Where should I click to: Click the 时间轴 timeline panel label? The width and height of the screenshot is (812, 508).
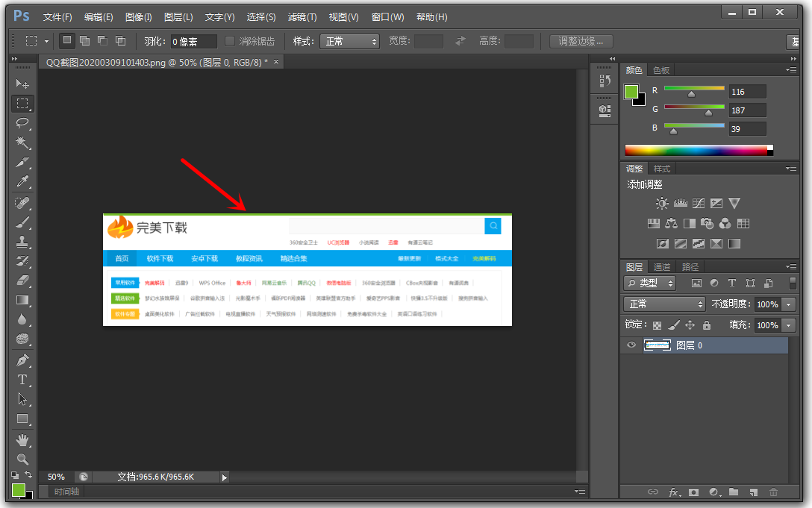(x=67, y=492)
